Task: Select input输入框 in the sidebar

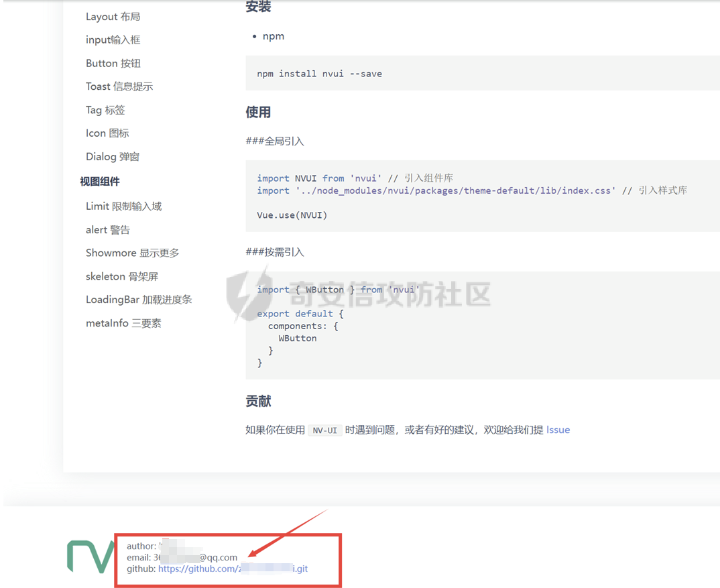Action: (113, 40)
